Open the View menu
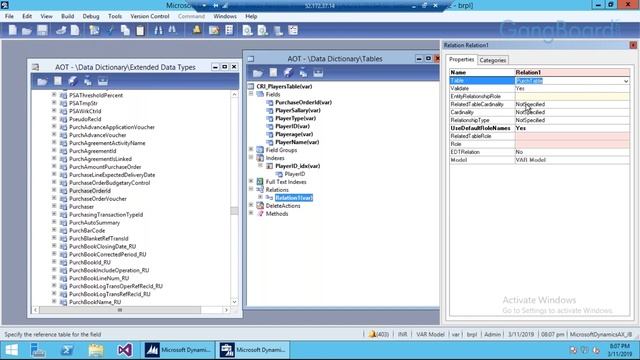Viewport: 640px width, 360px height. tap(46, 16)
